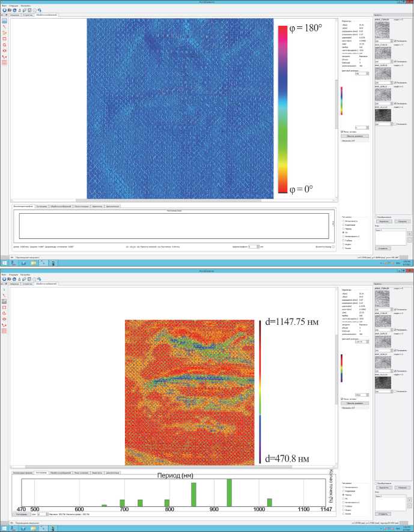Click left button under the transformations checkbox, top window
Screen dimensions: 414x532
pyautogui.click(x=384, y=222)
